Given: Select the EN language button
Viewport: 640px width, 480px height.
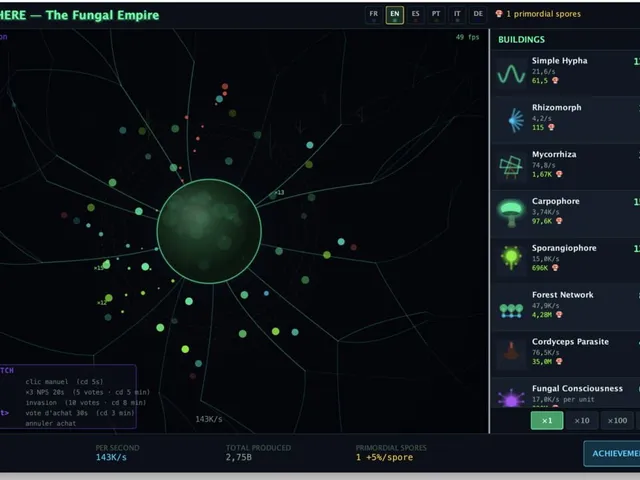Looking at the screenshot, I should [x=395, y=15].
